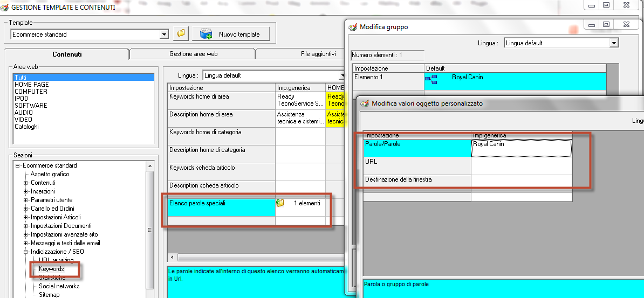The image size is (644, 298).
Task: Select IPOD in Aree web list
Action: coord(22,98)
